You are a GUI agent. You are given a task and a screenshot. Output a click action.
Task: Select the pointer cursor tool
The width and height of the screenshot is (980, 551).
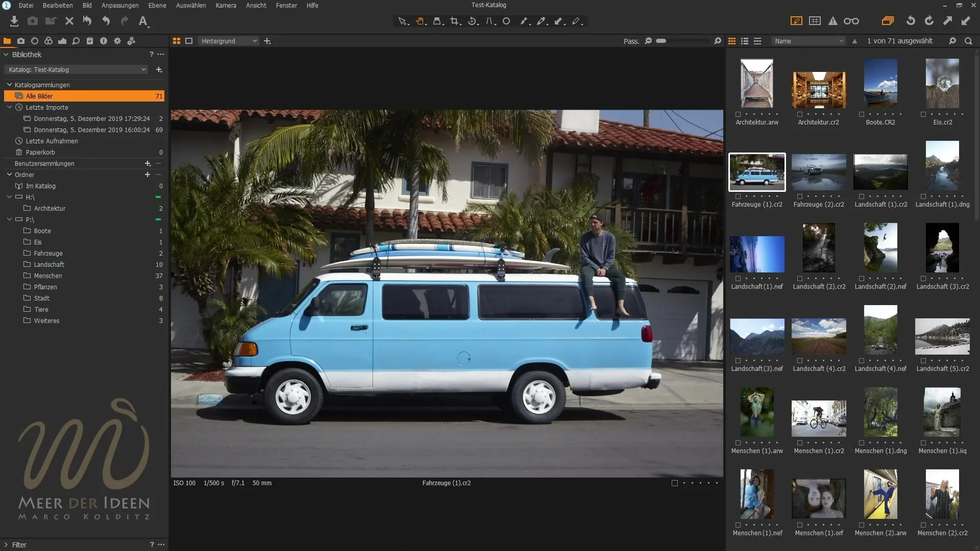[403, 21]
